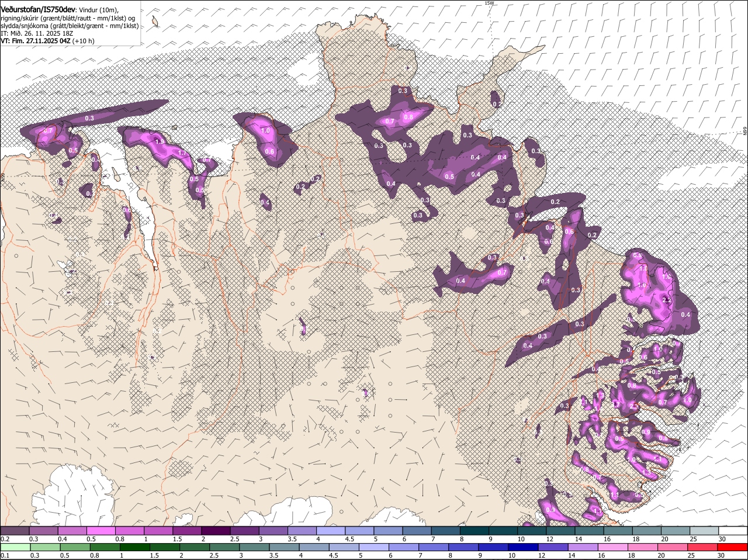Select lower scale swatch between 1.5 and 2
Screen dimensions: 748x560
pyautogui.click(x=164, y=547)
